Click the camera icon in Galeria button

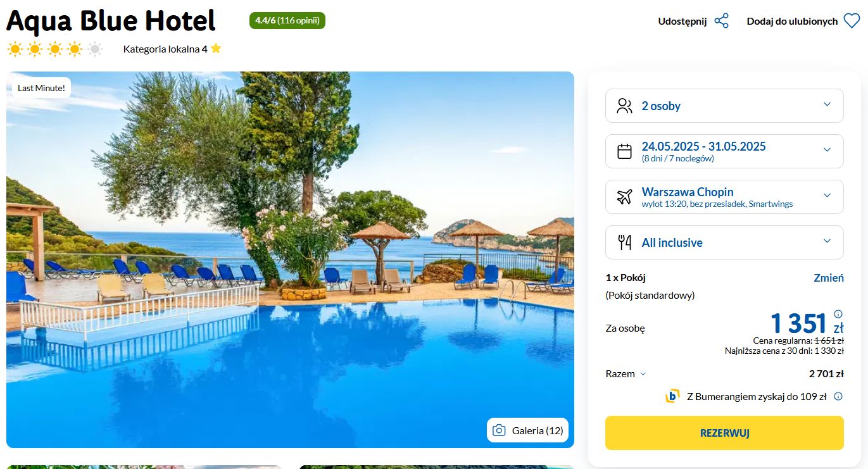(499, 430)
